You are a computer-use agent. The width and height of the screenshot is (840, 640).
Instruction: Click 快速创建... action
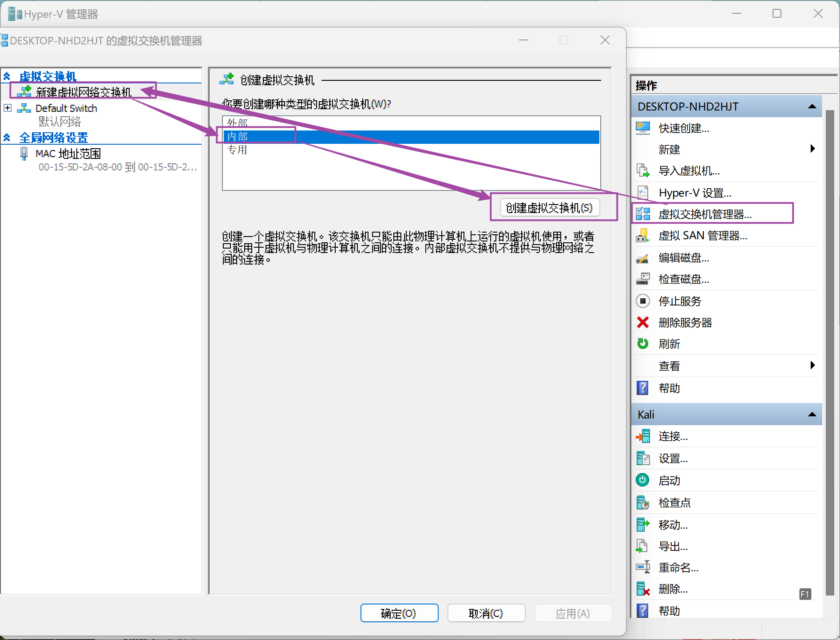pos(684,128)
